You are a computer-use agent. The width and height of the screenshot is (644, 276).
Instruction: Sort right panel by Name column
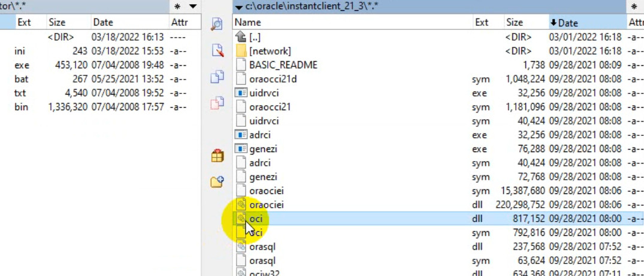pyautogui.click(x=353, y=22)
